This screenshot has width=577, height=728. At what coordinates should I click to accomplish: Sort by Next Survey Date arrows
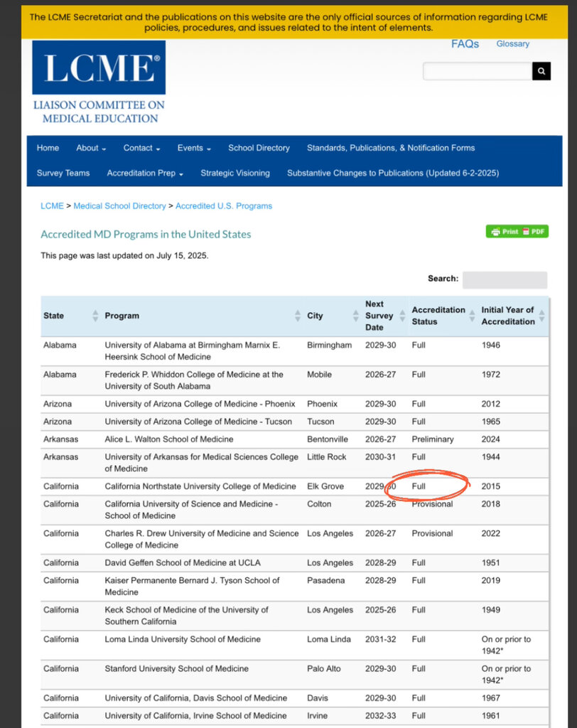(x=402, y=316)
